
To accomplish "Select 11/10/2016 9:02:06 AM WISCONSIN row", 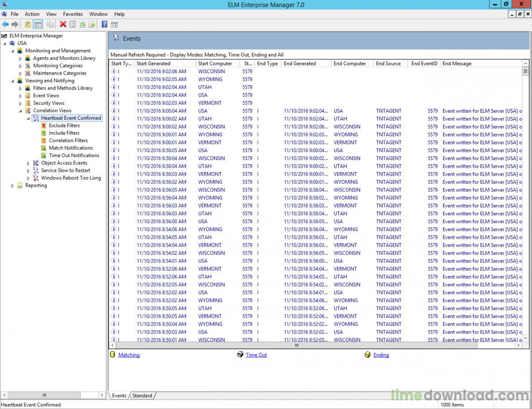I will [316, 71].
